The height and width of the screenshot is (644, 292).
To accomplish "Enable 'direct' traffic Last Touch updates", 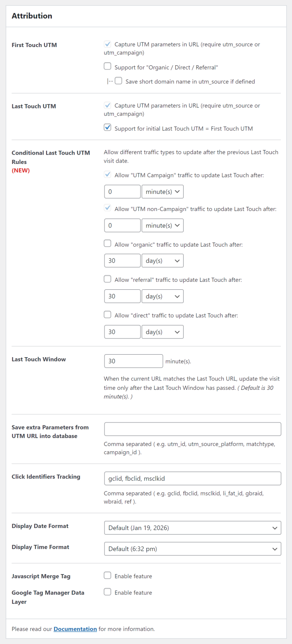I will click(107, 314).
